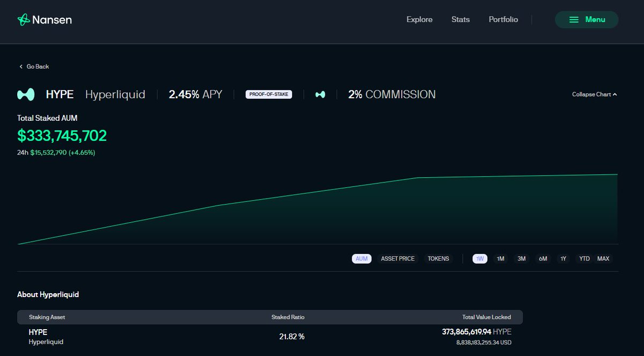Click the AUM line chart area
This screenshot has height=356, width=644.
click(x=318, y=209)
